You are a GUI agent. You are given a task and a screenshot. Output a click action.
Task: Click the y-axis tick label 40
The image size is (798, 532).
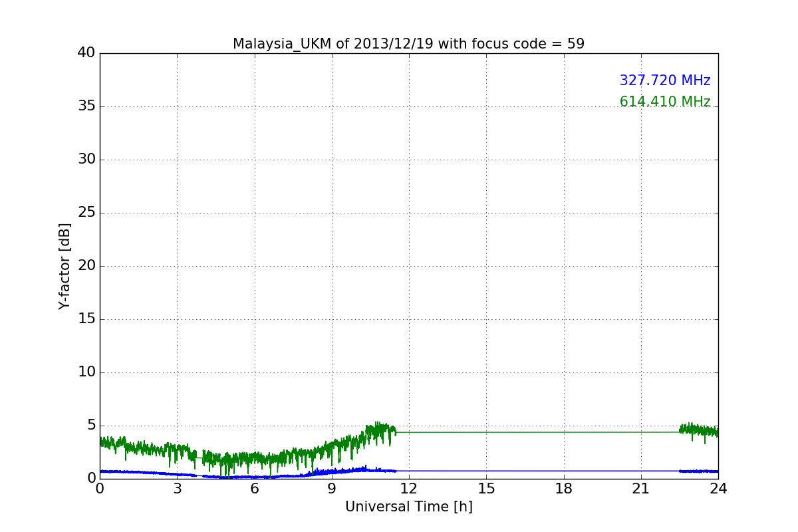86,53
